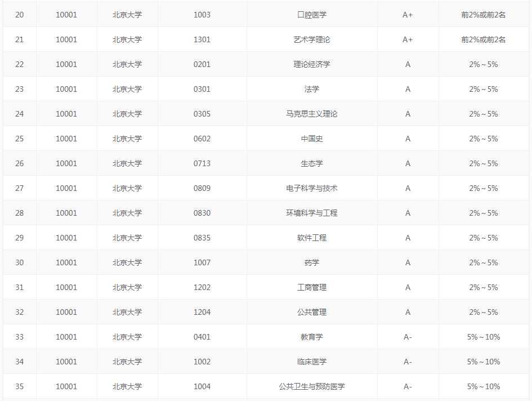Click subject code 1301
The image size is (532, 401).
(x=202, y=39)
